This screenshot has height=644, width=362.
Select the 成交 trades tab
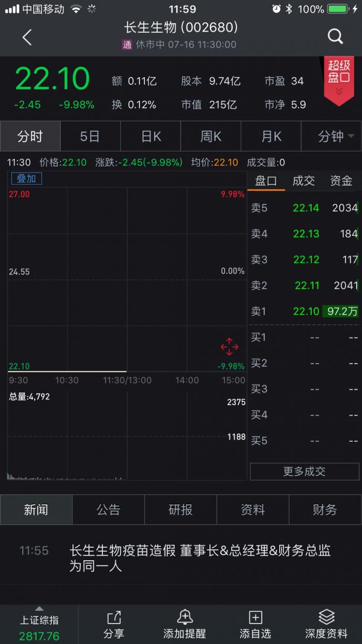[304, 181]
